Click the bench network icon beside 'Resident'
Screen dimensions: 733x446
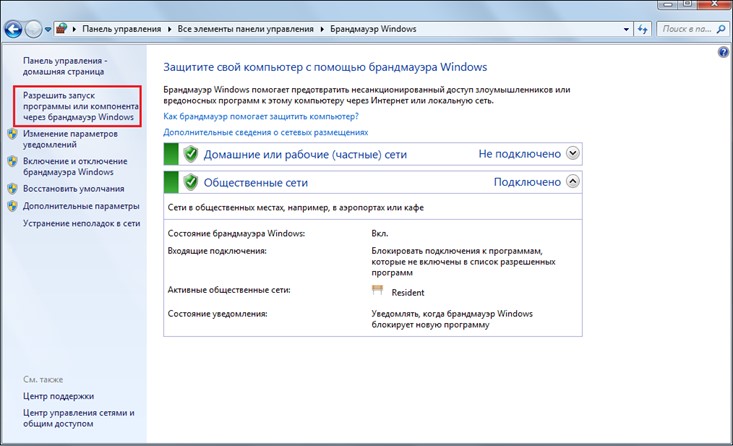(377, 290)
